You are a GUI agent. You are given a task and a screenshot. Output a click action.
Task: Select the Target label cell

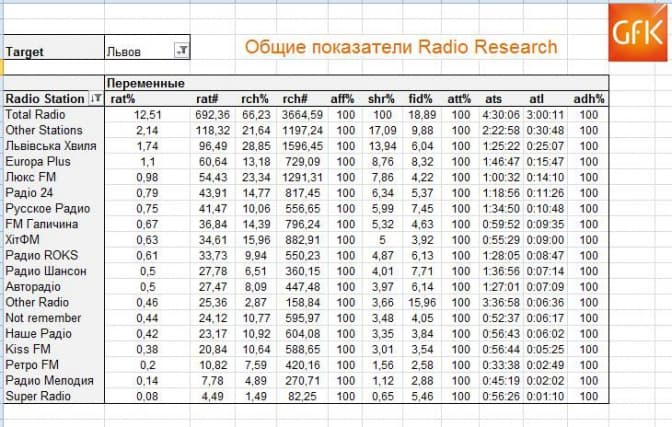pos(30,50)
